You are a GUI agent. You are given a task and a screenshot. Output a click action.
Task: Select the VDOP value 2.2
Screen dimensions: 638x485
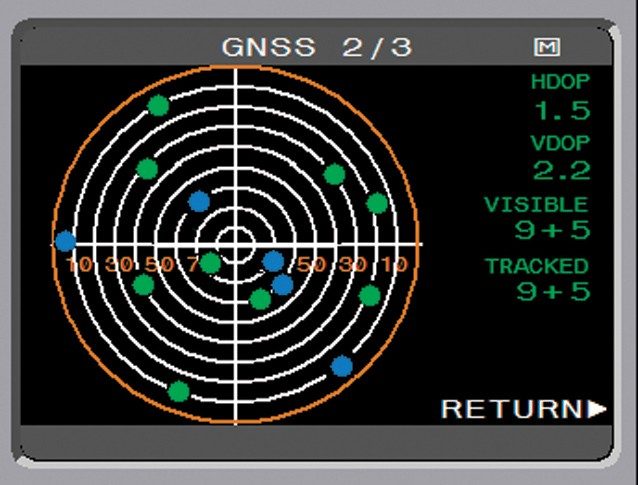pos(562,171)
